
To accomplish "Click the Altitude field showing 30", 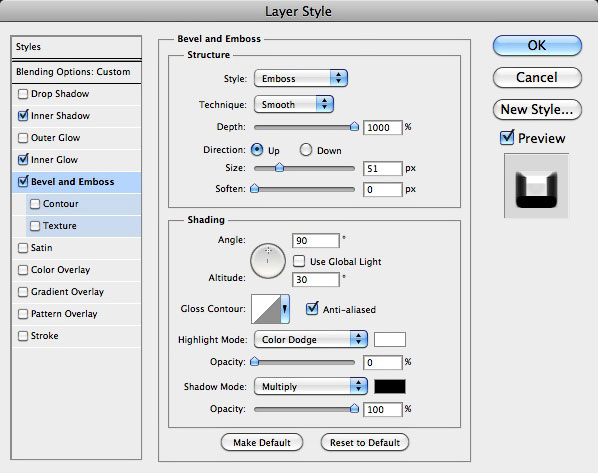I will point(316,280).
